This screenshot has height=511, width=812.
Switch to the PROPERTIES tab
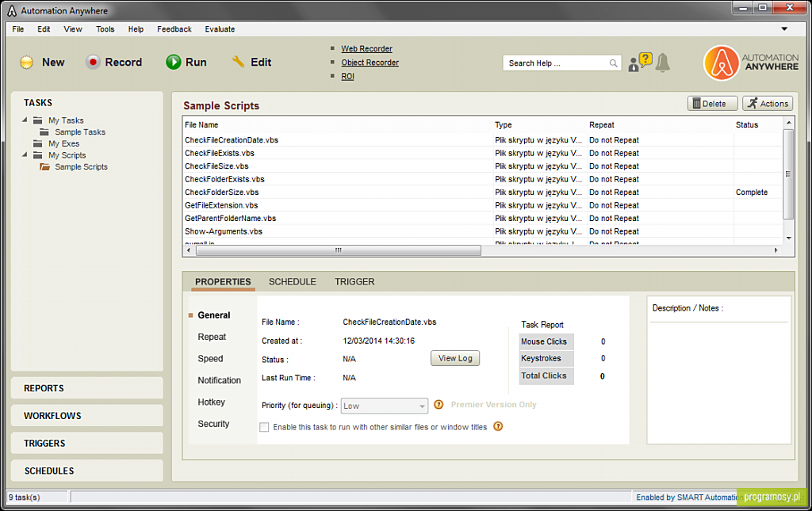pyautogui.click(x=223, y=282)
